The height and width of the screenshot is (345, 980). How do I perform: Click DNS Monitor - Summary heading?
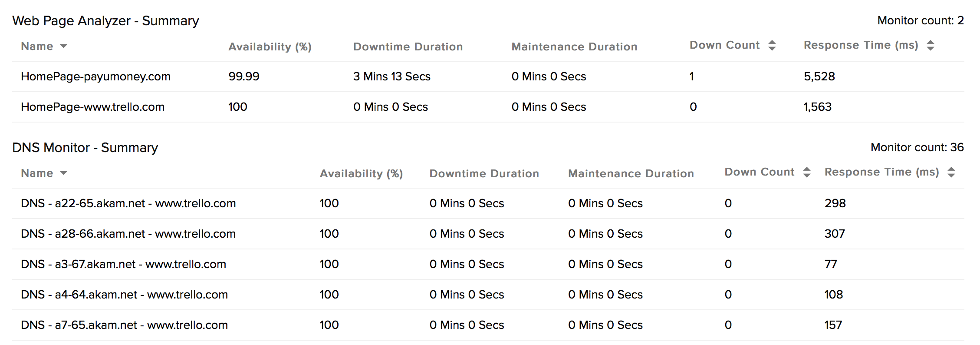tap(85, 147)
